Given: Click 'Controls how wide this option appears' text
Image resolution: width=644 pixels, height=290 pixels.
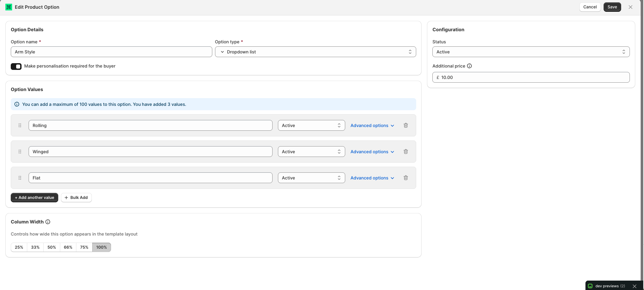Looking at the screenshot, I should (x=74, y=234).
